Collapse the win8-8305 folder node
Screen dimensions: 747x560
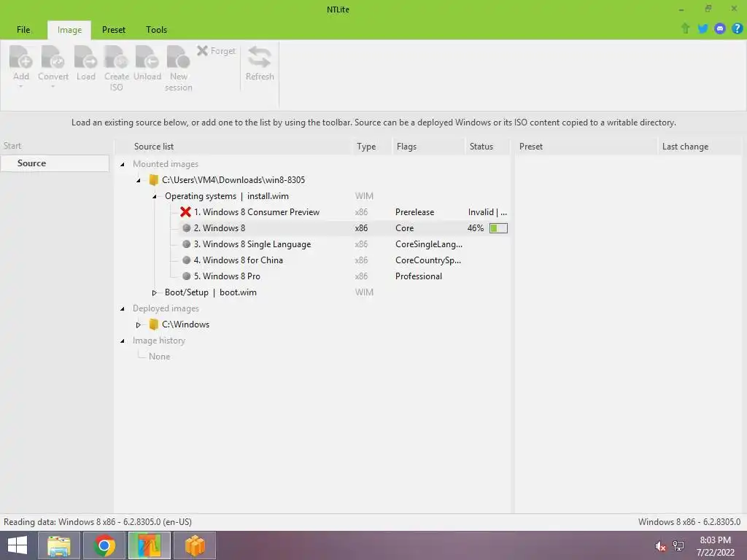click(138, 181)
